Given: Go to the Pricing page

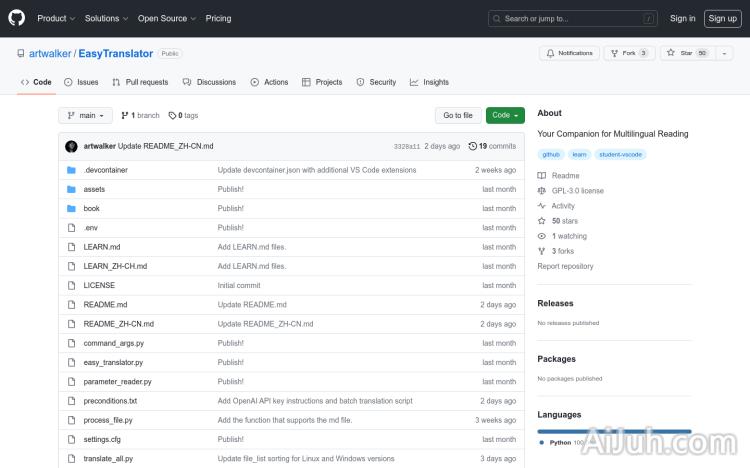Looking at the screenshot, I should pos(218,18).
